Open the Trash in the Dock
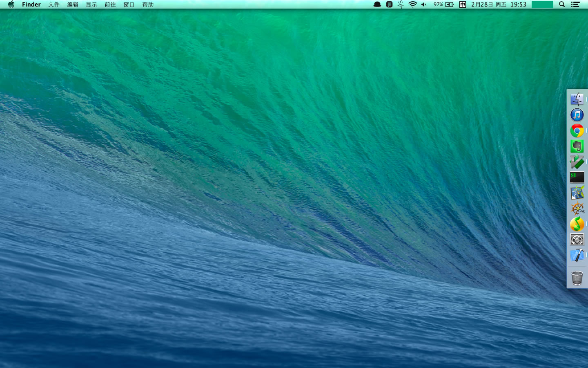Screen dimensions: 588x368 (x=577, y=278)
